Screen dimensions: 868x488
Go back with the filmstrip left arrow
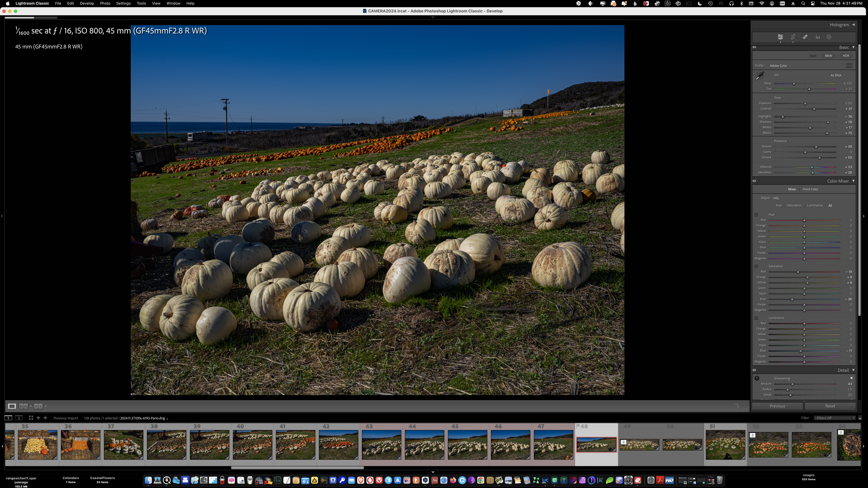point(38,418)
